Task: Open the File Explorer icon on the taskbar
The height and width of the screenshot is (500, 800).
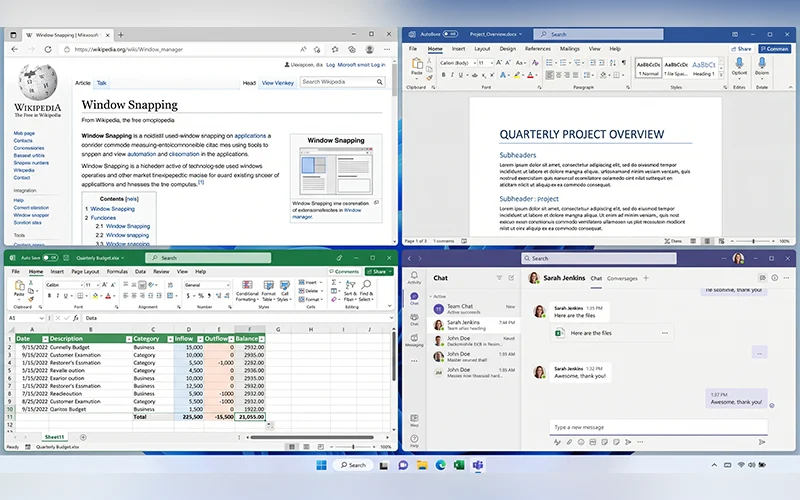Action: [x=422, y=465]
